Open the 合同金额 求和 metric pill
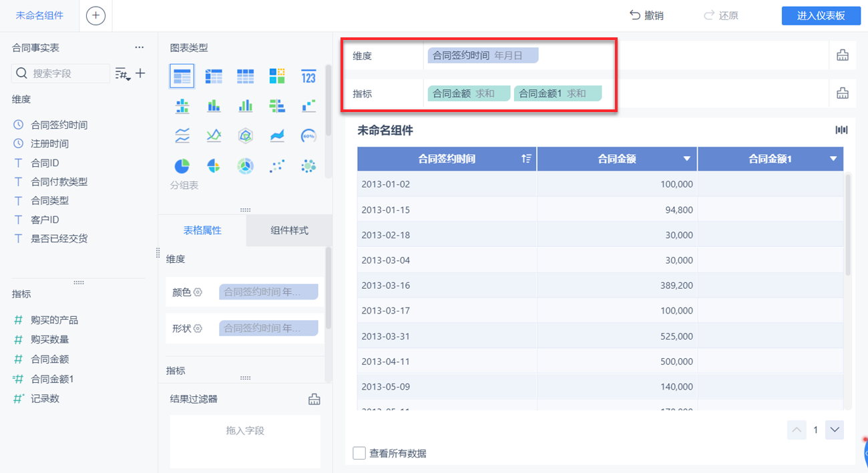Screen dimensions: 868x473 pyautogui.click(x=469, y=93)
